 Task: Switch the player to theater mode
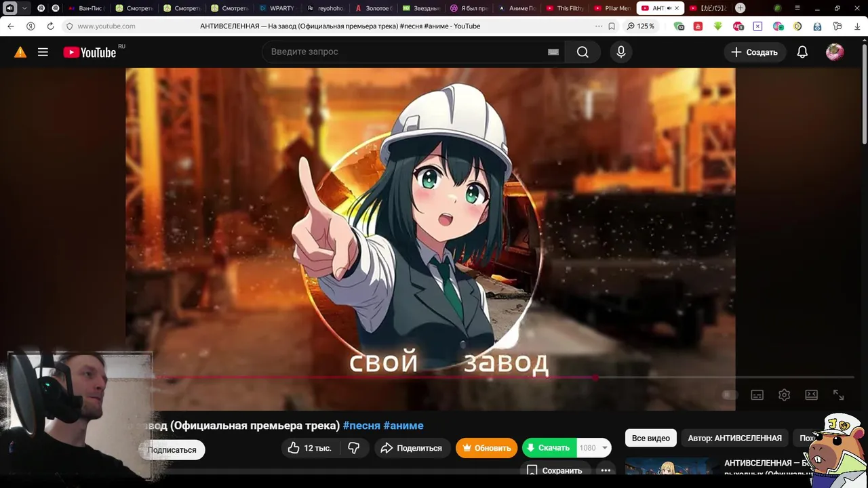coord(811,394)
